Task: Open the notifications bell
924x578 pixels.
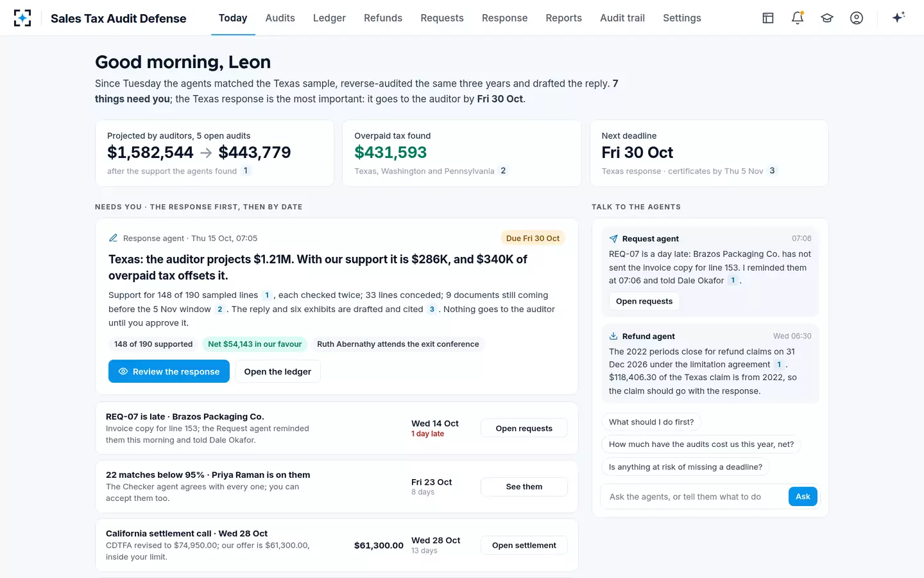Action: click(x=798, y=18)
